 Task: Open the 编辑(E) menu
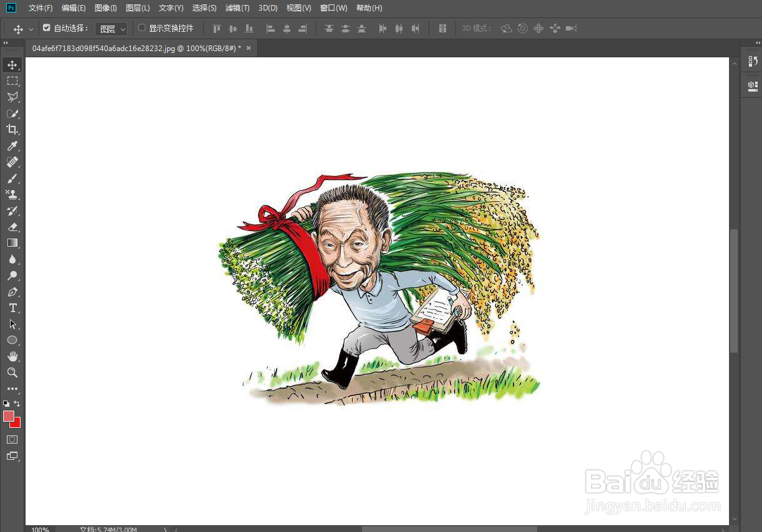coord(74,8)
